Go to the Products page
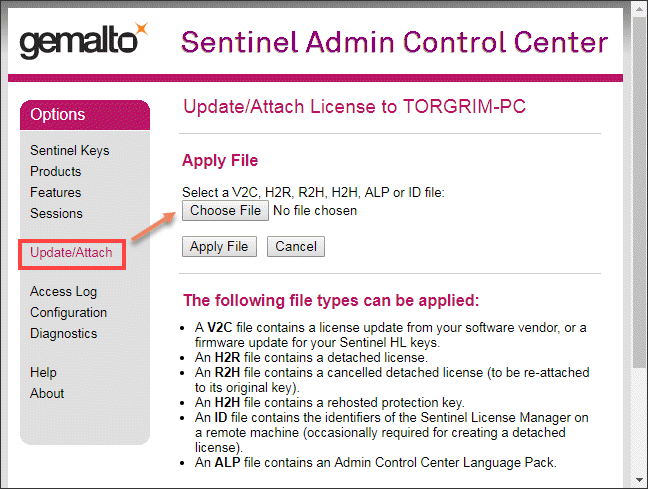Image resolution: width=648 pixels, height=489 pixels. pos(55,171)
